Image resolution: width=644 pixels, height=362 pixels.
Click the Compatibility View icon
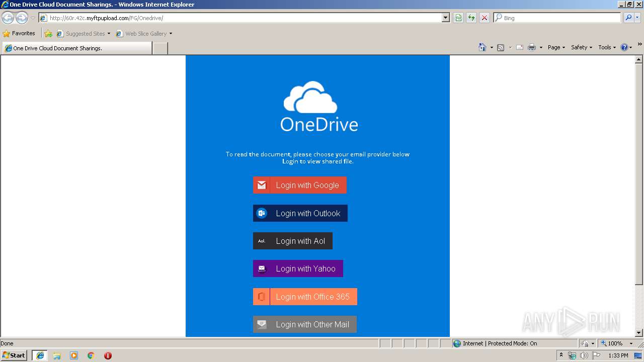click(x=458, y=18)
